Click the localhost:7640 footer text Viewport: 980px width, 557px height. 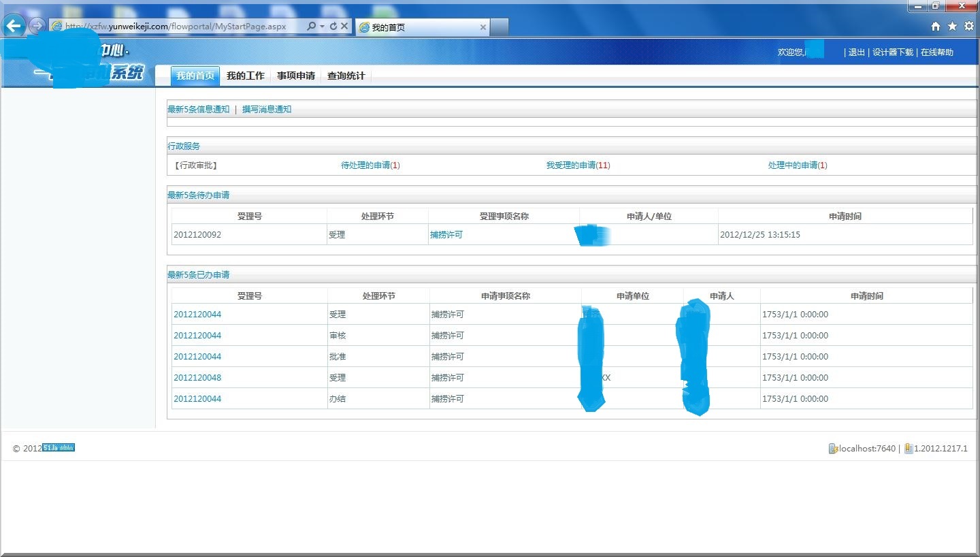tap(866, 449)
